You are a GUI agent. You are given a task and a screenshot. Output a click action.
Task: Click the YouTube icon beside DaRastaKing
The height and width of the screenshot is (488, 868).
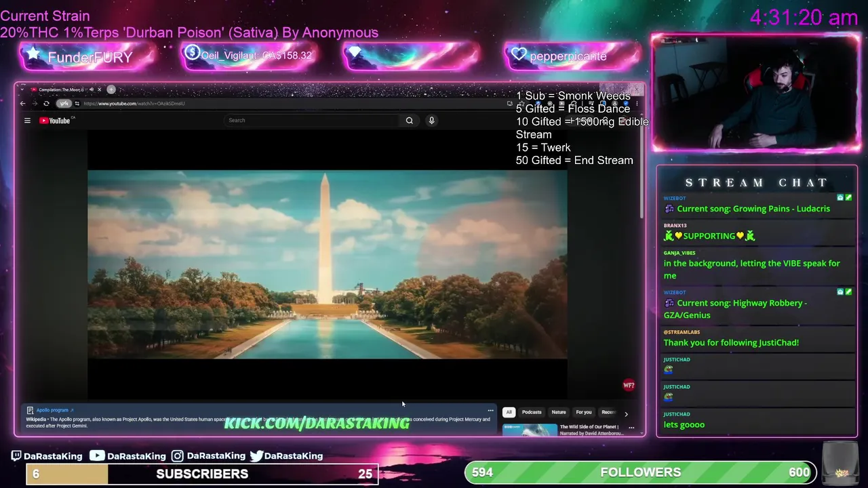[x=98, y=456]
